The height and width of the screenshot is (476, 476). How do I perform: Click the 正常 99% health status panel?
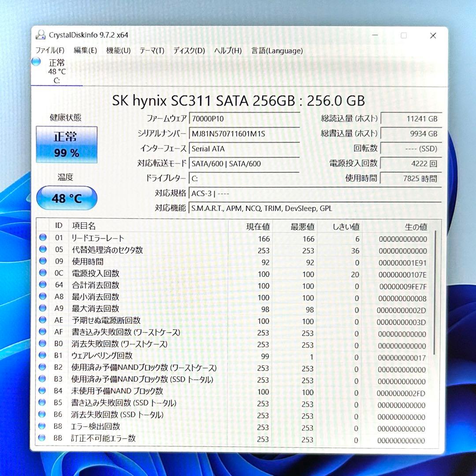pos(66,145)
